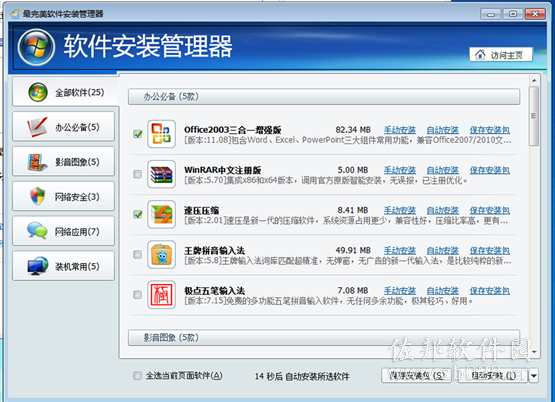The height and width of the screenshot is (402, 555).
Task: Click 保存安装包 link for 王牌拼音输入法
Action: click(490, 251)
